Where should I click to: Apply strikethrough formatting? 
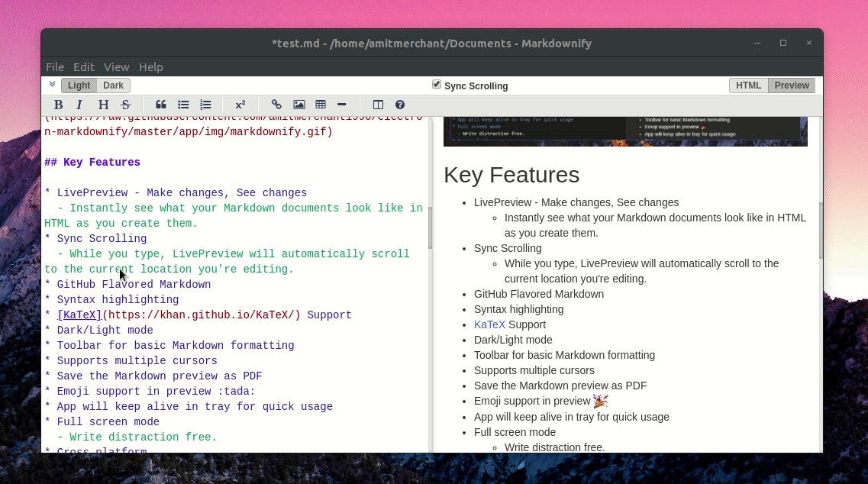click(126, 105)
